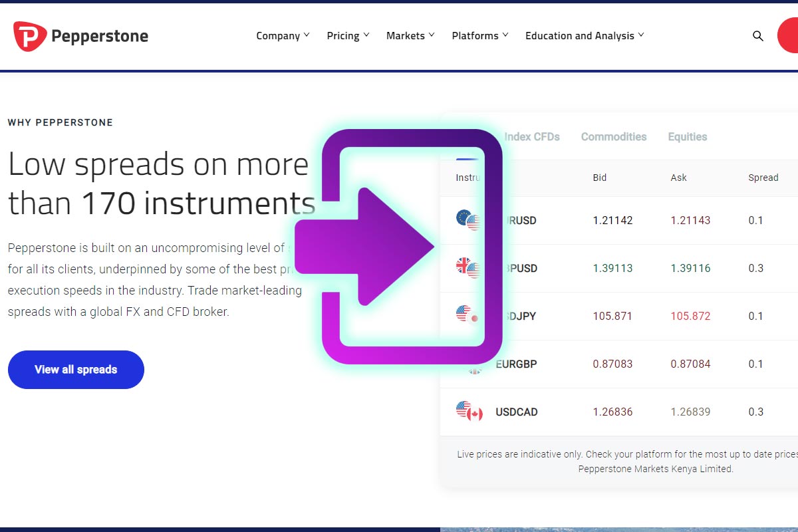The width and height of the screenshot is (798, 532).
Task: Select the USDCAD instrument name
Action: pos(517,412)
